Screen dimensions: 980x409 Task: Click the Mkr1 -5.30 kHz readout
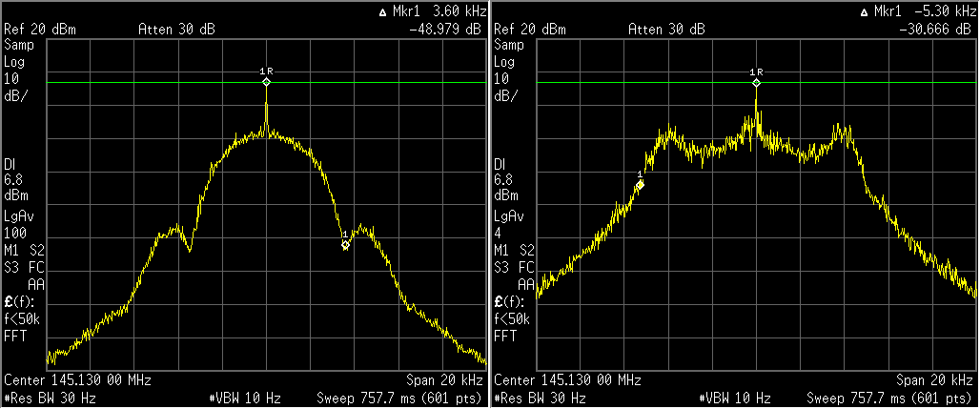coord(921,12)
